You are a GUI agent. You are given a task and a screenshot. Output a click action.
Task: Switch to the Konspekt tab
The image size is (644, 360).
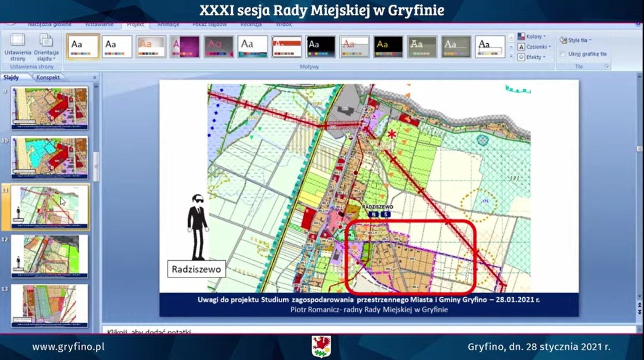48,77
